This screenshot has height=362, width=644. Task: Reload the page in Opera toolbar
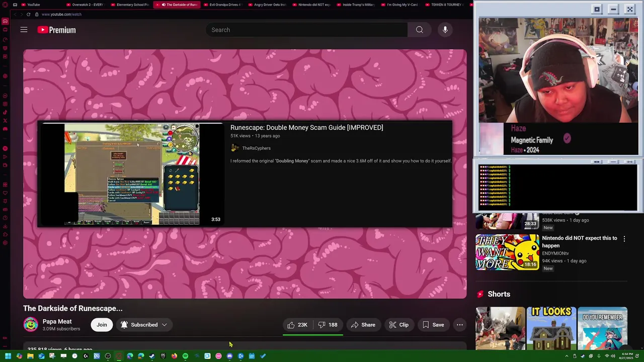tap(28, 14)
